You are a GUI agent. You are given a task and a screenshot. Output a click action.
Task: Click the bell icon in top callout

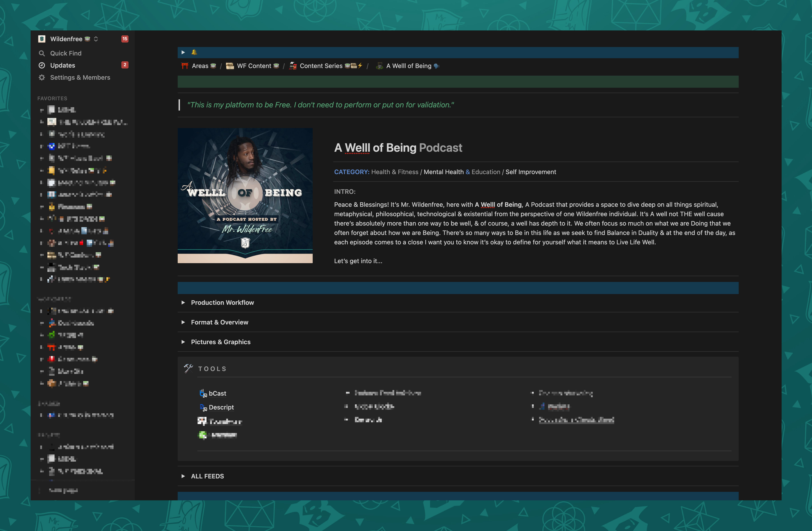point(194,52)
